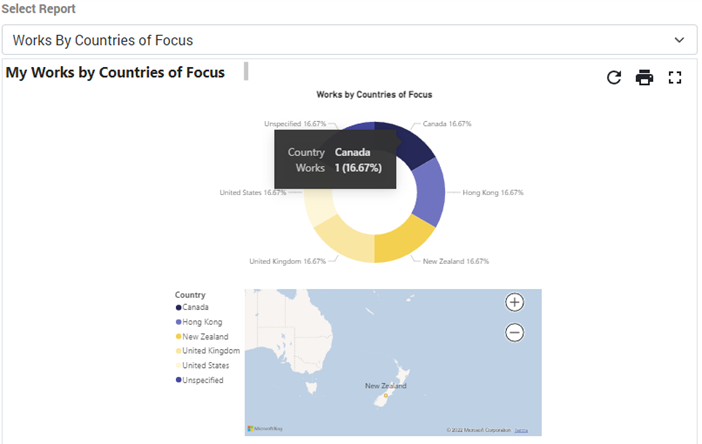Click New Zealand marker on map
The width and height of the screenshot is (702, 444).
[x=386, y=396]
